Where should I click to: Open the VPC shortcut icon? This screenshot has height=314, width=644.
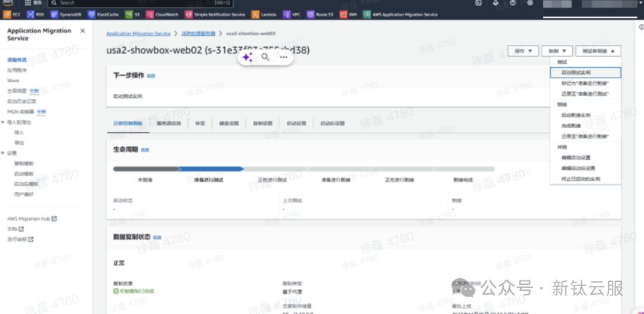286,14
